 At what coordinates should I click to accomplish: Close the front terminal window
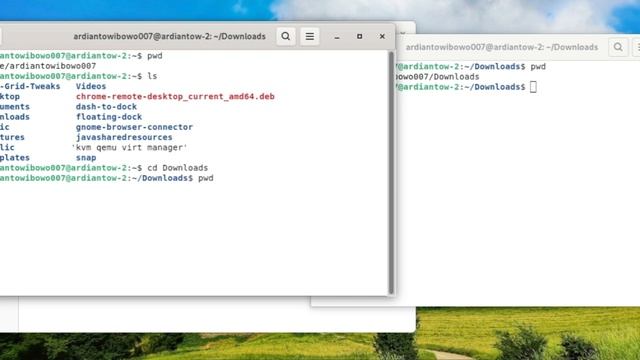[382, 36]
